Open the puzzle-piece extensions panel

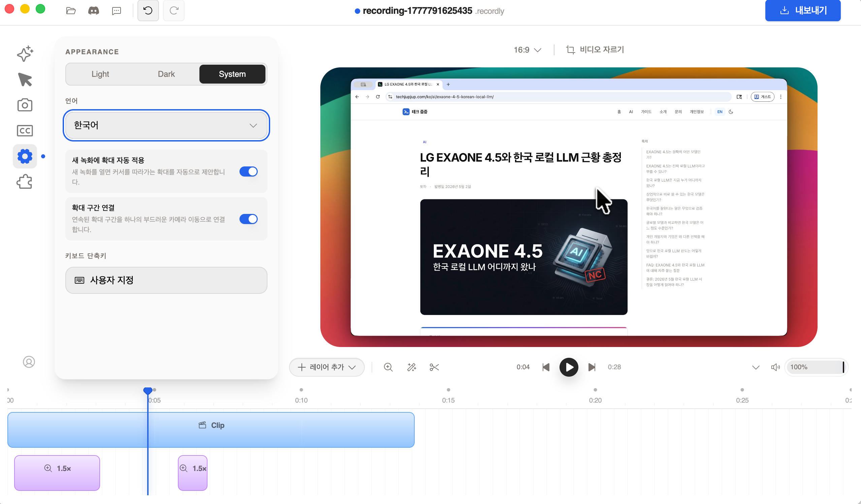click(x=25, y=182)
